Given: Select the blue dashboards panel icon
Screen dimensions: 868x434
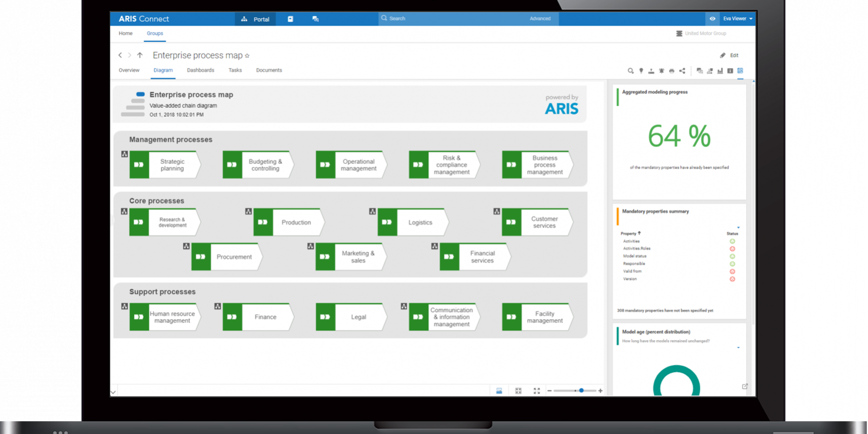Looking at the screenshot, I should point(740,71).
